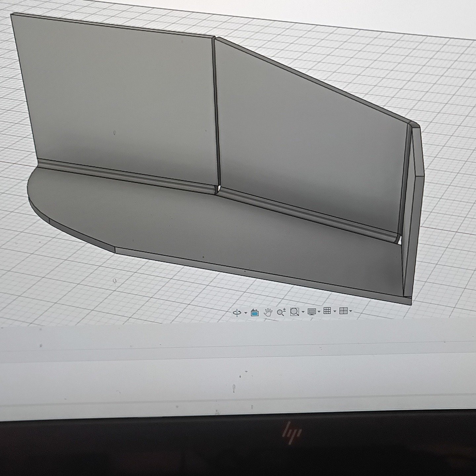476x476 pixels.
Task: Activate the Look At tool
Action: 255,312
